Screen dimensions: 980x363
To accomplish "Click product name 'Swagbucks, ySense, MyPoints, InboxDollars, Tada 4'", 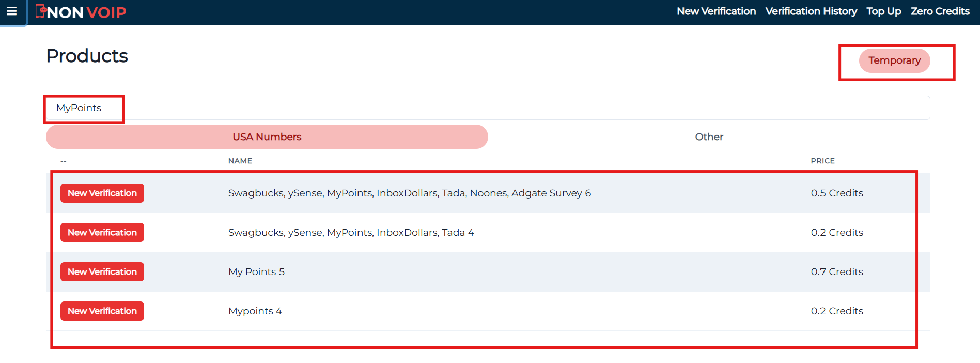I will pos(351,232).
